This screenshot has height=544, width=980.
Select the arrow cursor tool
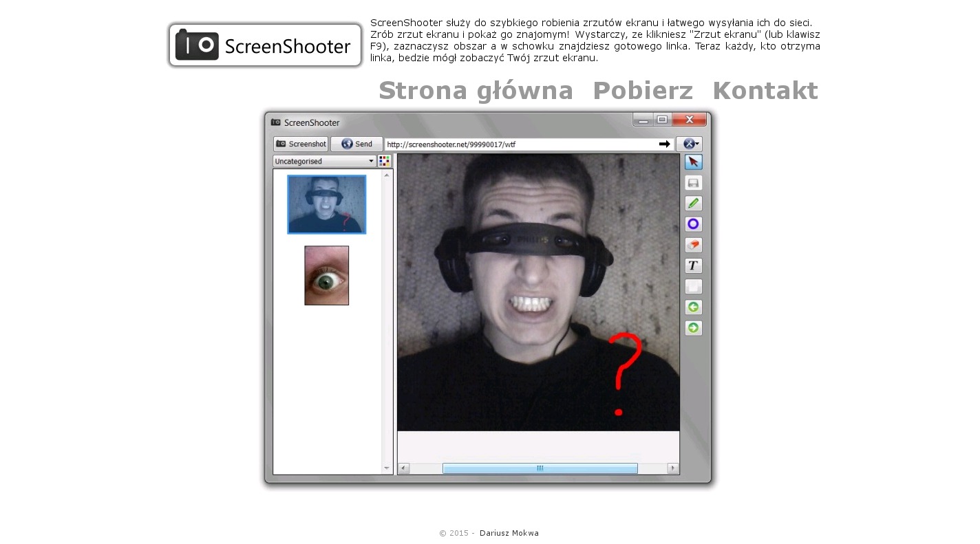[x=693, y=162]
